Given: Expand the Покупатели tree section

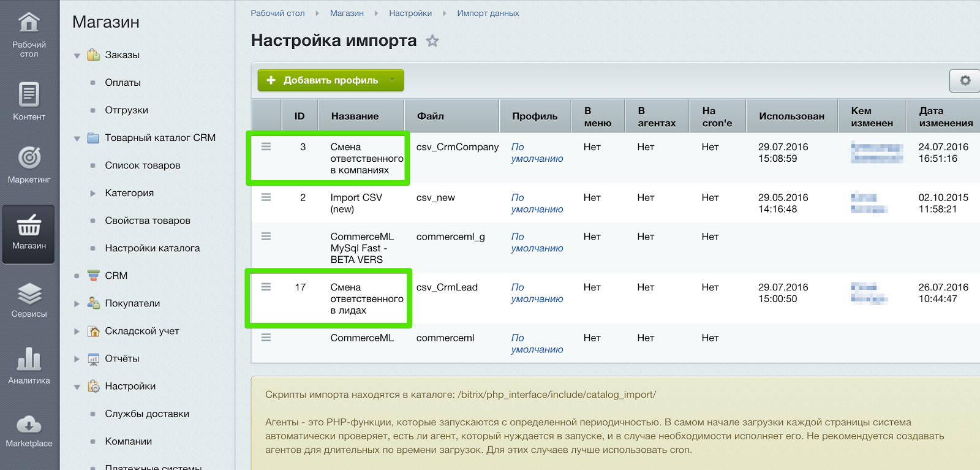Looking at the screenshot, I should tap(77, 303).
